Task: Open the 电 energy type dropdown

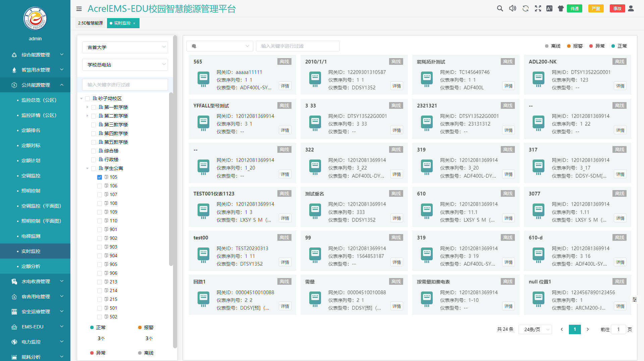Action: point(220,46)
